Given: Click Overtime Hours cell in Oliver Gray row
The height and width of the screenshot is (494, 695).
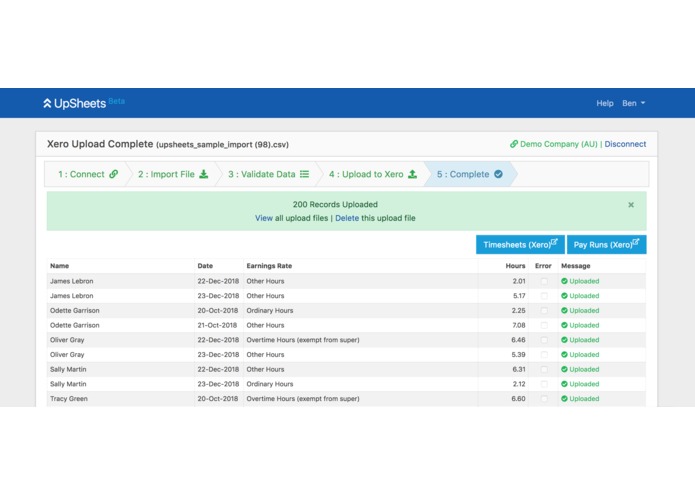Looking at the screenshot, I should click(303, 340).
